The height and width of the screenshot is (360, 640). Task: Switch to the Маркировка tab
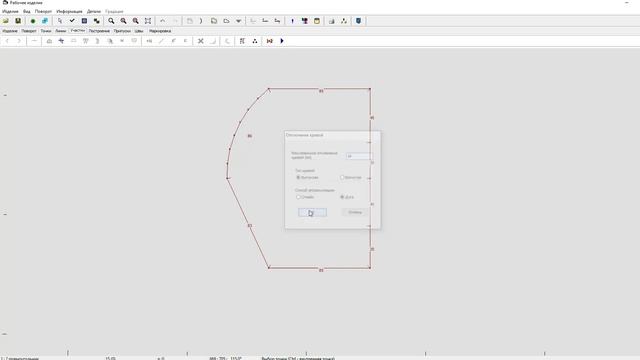click(160, 31)
